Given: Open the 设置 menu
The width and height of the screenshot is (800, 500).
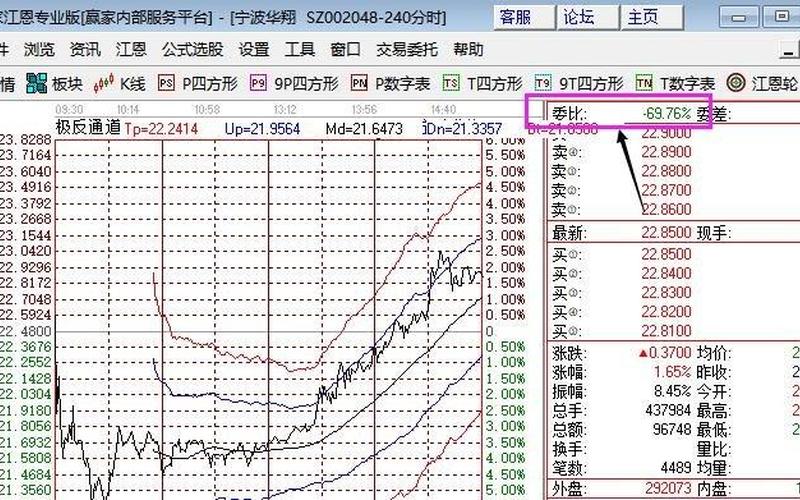Looking at the screenshot, I should click(254, 49).
